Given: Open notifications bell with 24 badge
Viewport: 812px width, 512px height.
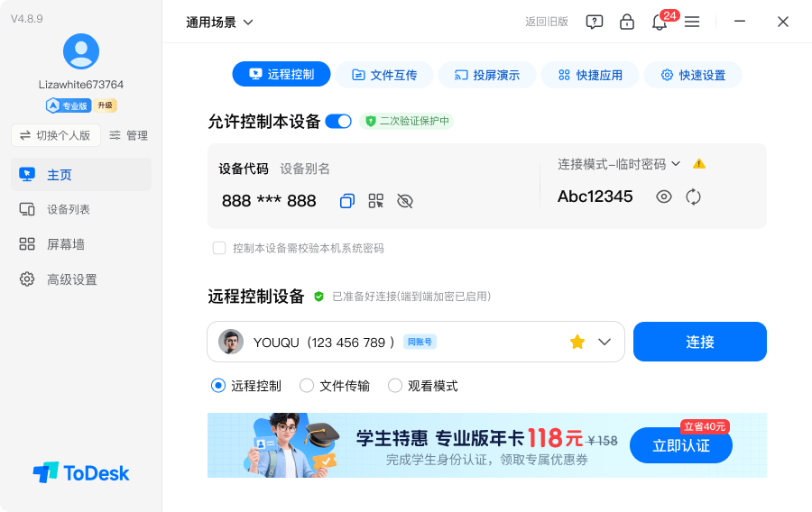Looking at the screenshot, I should [x=660, y=22].
